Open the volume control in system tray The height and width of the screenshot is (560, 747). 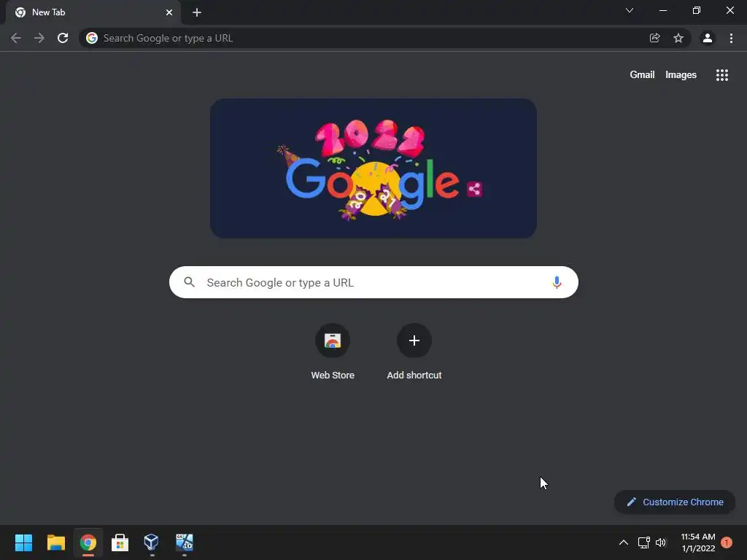[x=661, y=542]
